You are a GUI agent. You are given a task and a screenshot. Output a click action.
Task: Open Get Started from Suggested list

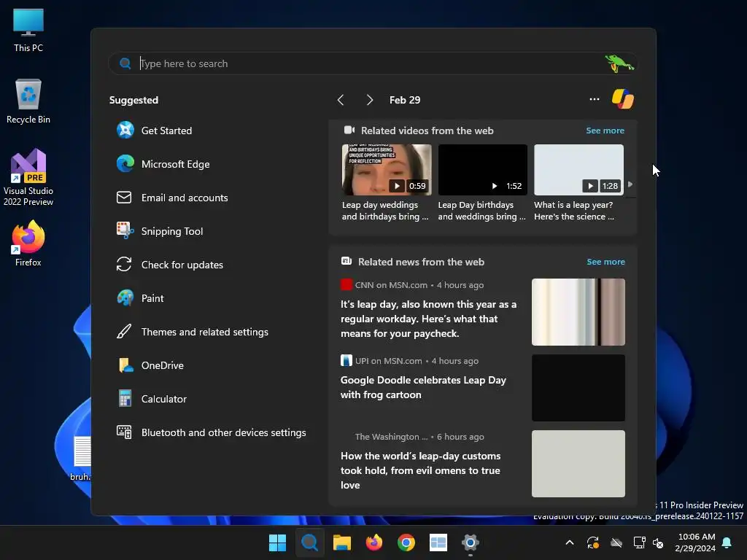tap(154, 131)
